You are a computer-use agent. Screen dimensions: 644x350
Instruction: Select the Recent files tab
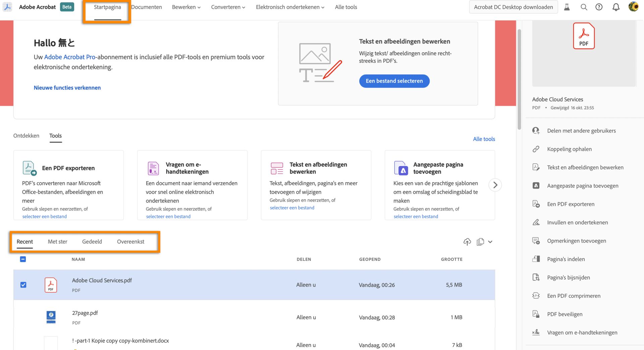[x=25, y=242]
